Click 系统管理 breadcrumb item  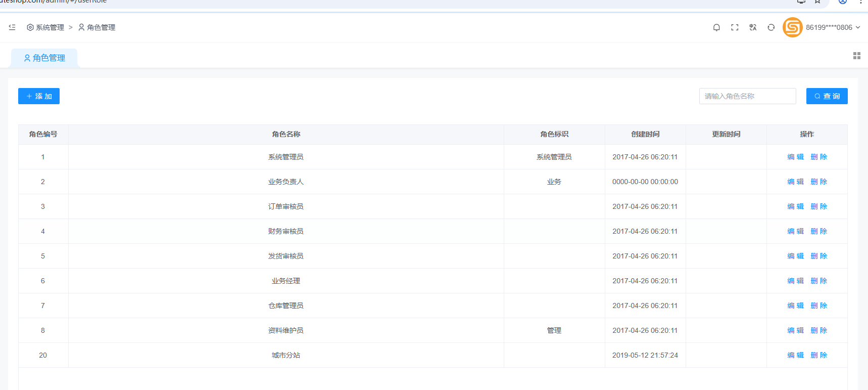coord(45,27)
